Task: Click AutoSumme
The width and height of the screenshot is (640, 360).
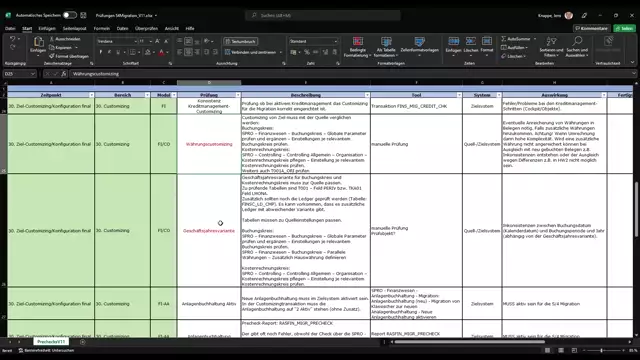Action: (516, 39)
